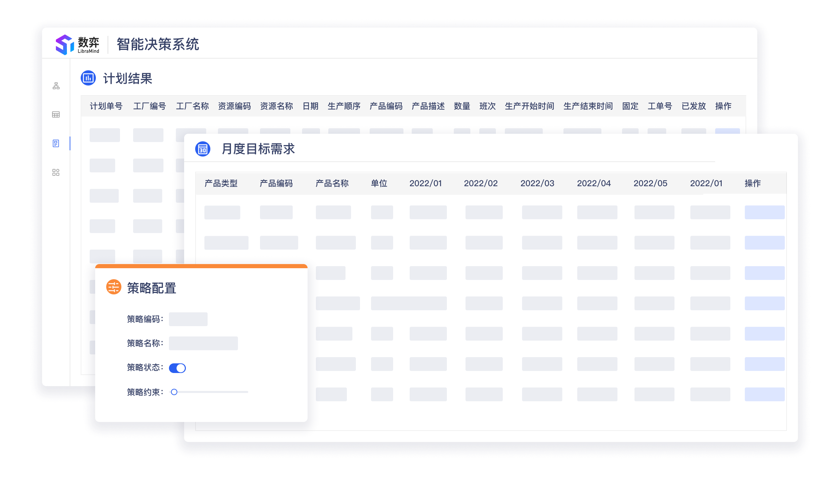Viewport: 840px width, 504px height.
Task: Click the 计划结果 chart icon
Action: (x=88, y=78)
